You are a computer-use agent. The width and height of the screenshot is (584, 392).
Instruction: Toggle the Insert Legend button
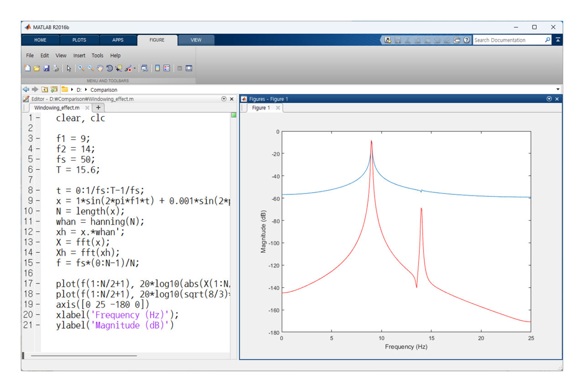(x=167, y=68)
